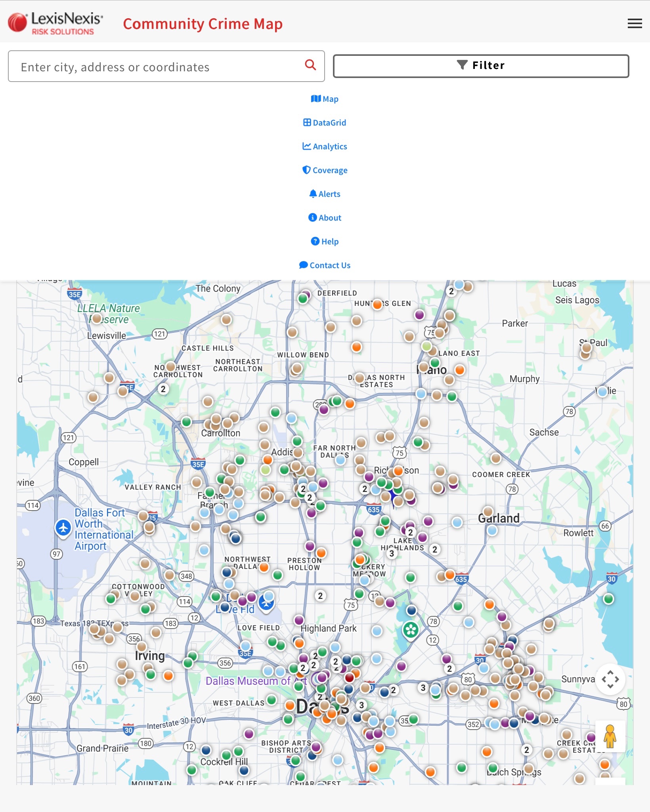Click the Street View pegman icon
Image resolution: width=650 pixels, height=812 pixels.
pos(610,737)
